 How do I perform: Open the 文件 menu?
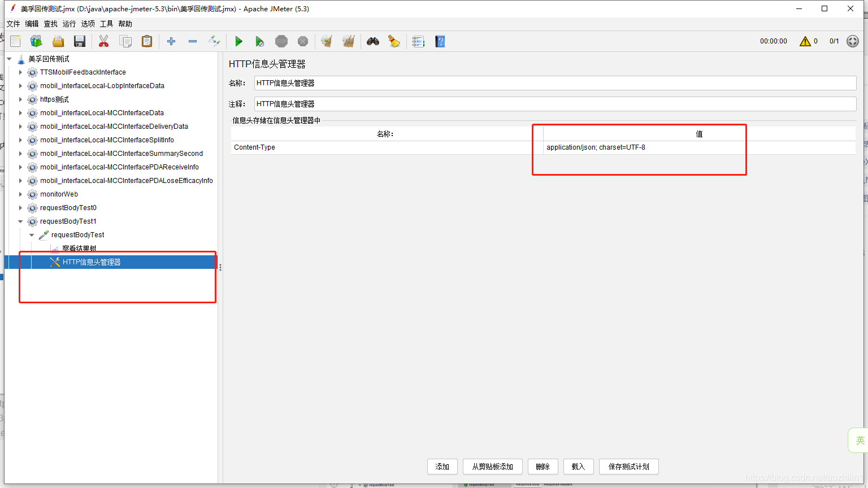tap(14, 24)
